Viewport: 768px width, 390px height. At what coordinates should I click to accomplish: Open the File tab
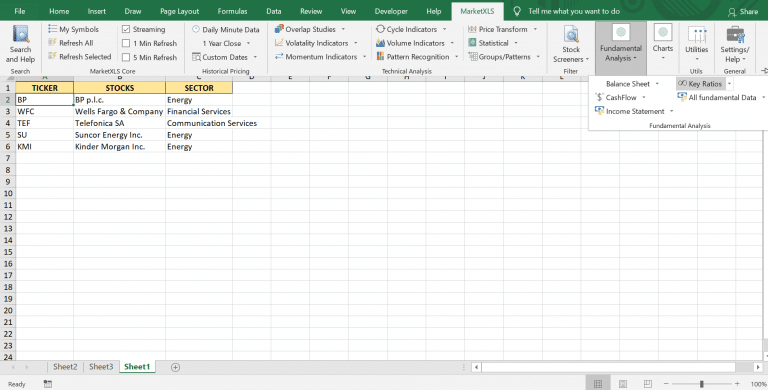[x=20, y=11]
